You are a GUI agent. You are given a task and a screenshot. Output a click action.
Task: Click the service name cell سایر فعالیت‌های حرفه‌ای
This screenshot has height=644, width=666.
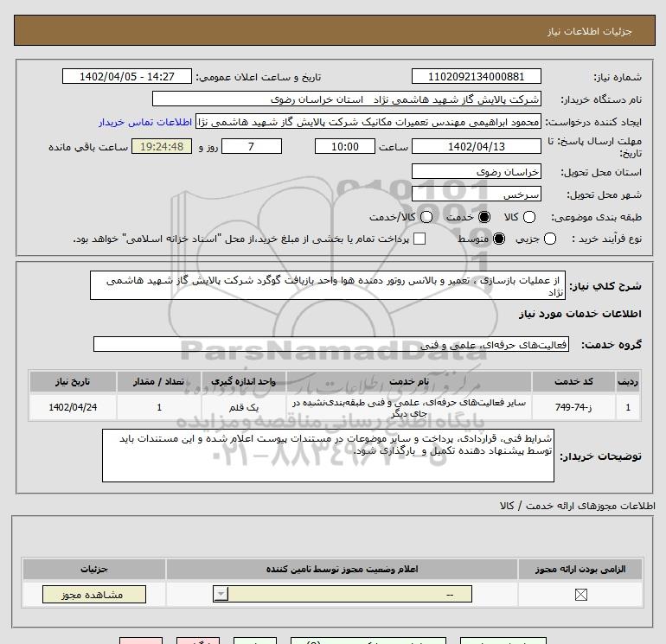pyautogui.click(x=409, y=407)
